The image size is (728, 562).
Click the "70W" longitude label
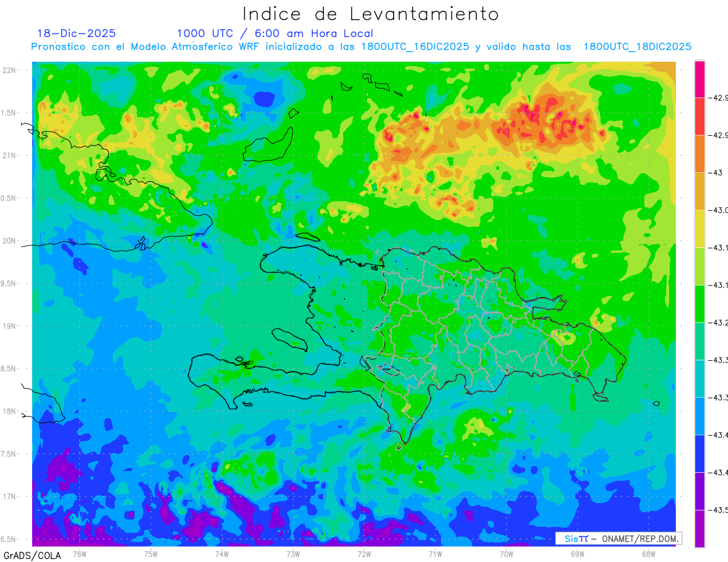click(507, 554)
